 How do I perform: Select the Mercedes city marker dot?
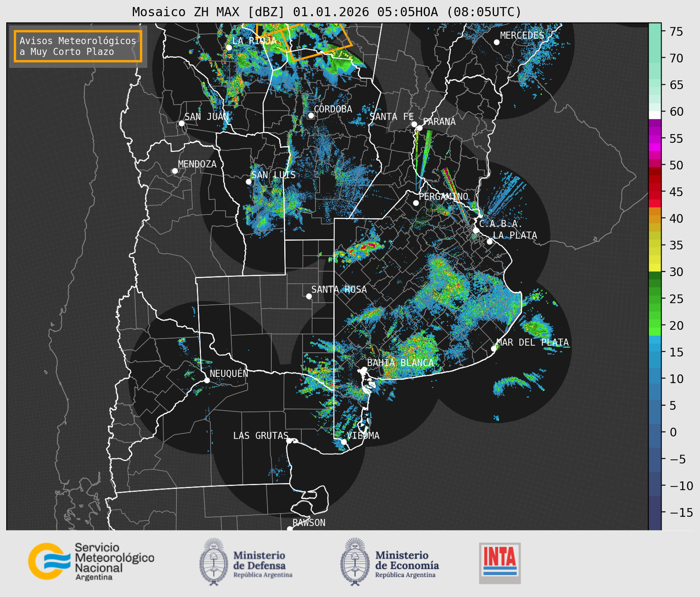pyautogui.click(x=496, y=42)
